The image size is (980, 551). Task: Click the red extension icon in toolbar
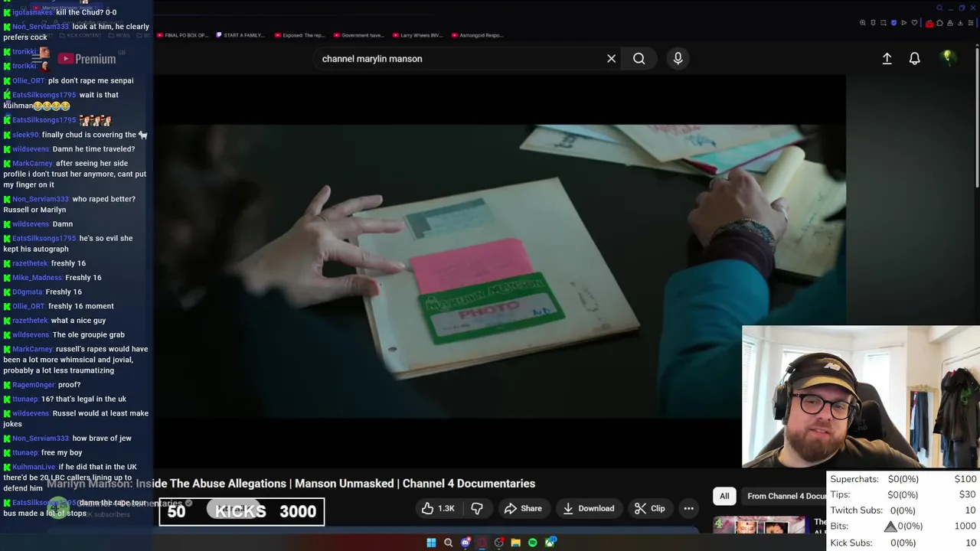(x=929, y=24)
